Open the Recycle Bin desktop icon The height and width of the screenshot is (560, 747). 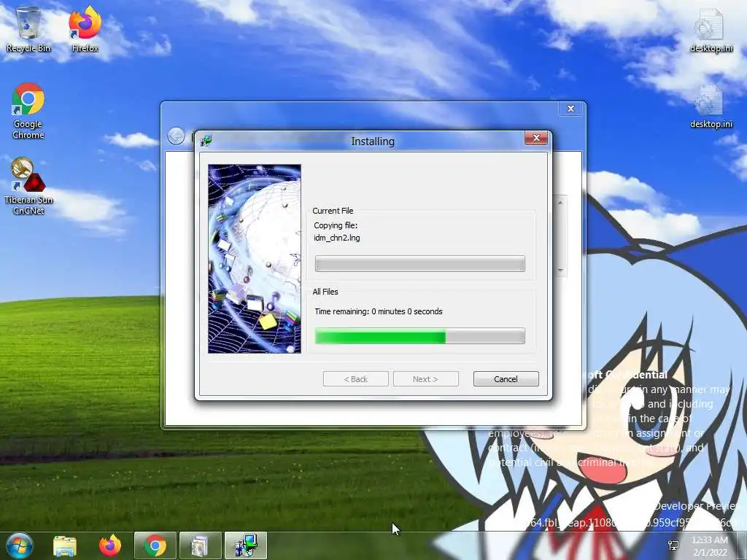28,29
